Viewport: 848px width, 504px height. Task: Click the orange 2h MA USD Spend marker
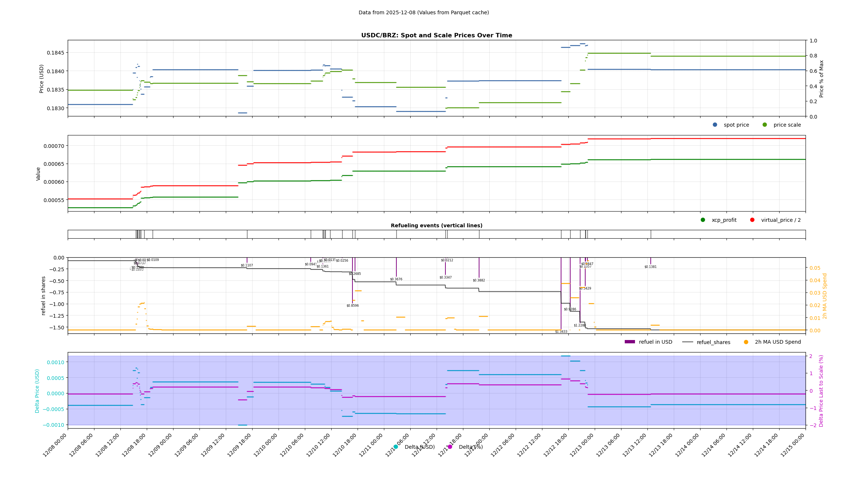tap(746, 342)
